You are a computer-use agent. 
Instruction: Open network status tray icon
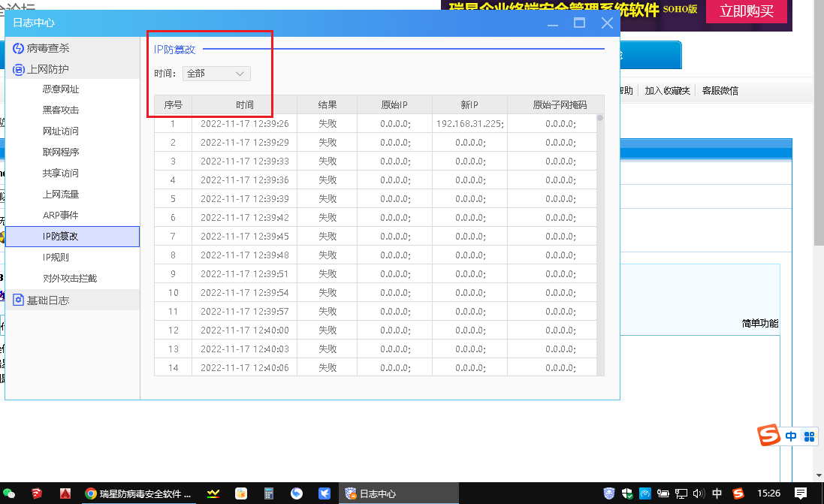(681, 493)
